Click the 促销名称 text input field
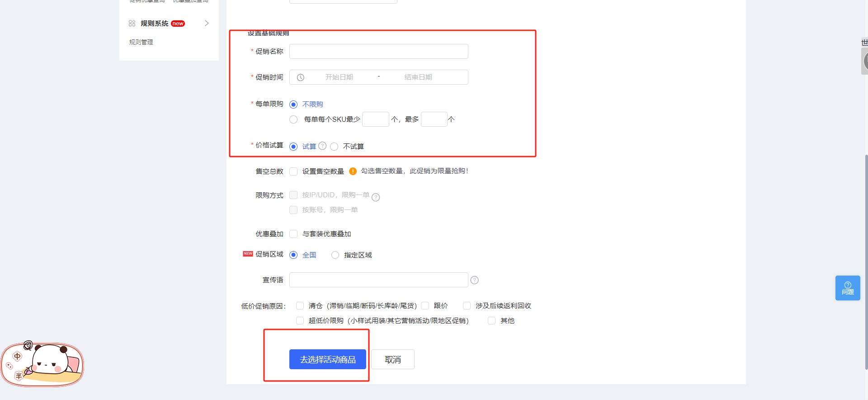868x400 pixels. click(378, 52)
